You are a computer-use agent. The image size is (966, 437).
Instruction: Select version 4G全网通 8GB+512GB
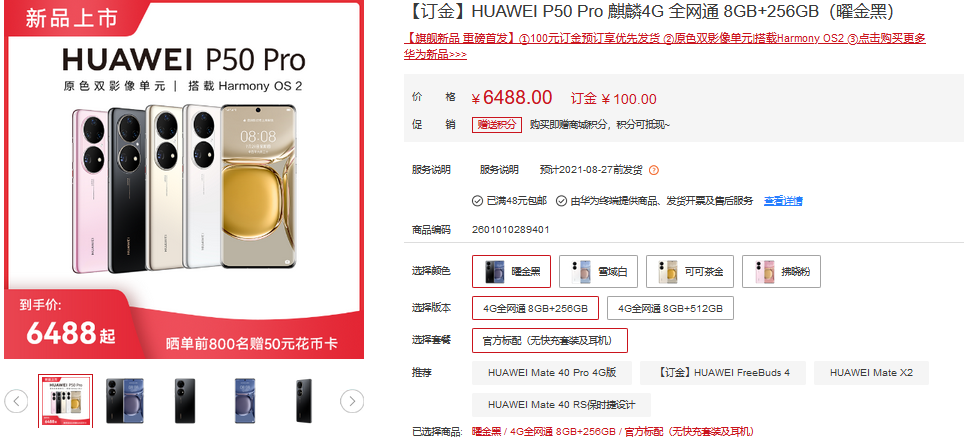(670, 308)
